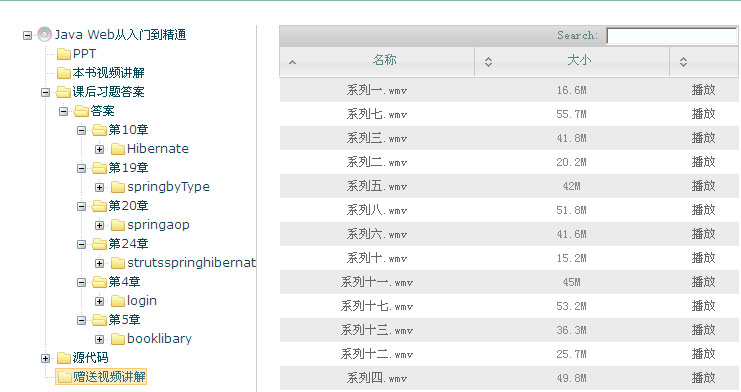
Task: Collapse the 第10章 node
Action: pyautogui.click(x=81, y=130)
